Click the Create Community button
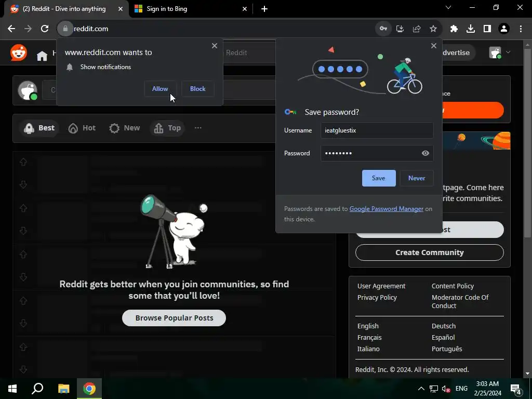Image resolution: width=532 pixels, height=399 pixels. 430,252
